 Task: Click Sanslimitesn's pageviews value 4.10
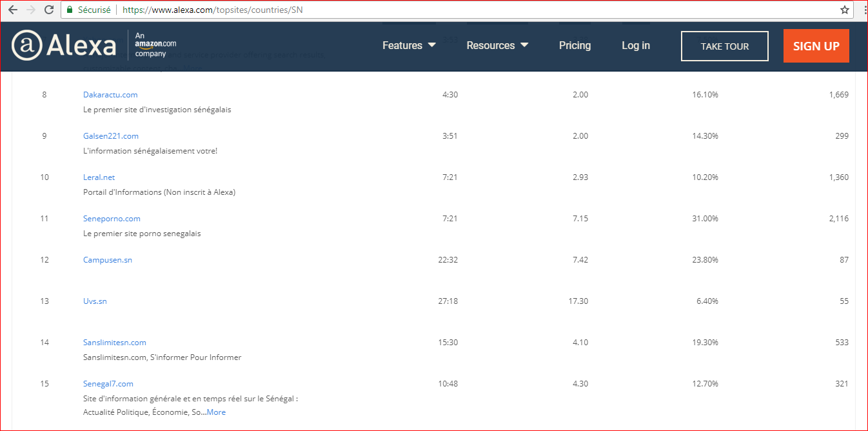click(580, 343)
